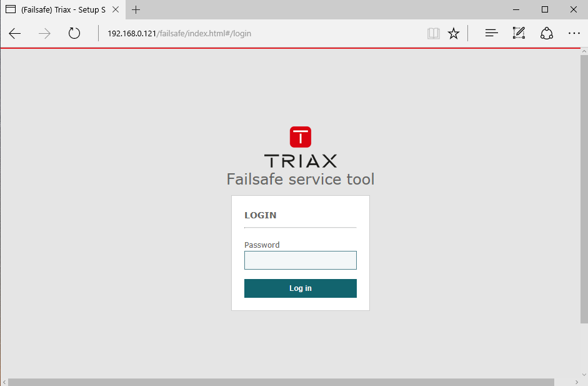Viewport: 588px width, 386px height.
Task: Open a new tab with plus button
Action: coord(136,10)
